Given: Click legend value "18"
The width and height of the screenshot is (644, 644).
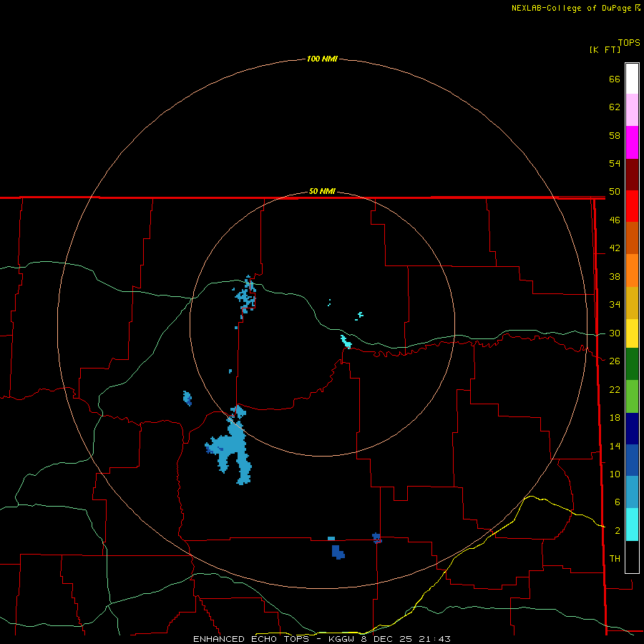Looking at the screenshot, I should 615,418.
